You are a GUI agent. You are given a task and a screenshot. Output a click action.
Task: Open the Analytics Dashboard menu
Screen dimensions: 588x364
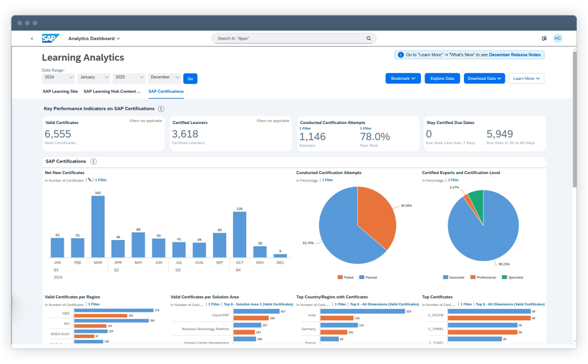[94, 38]
